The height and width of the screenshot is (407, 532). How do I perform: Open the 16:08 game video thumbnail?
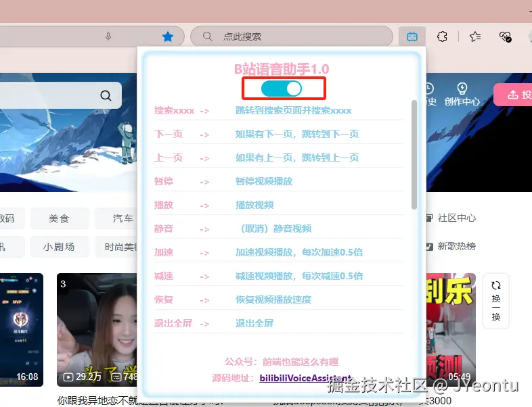22,330
